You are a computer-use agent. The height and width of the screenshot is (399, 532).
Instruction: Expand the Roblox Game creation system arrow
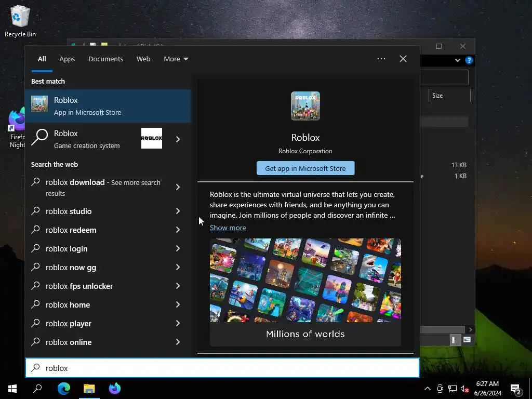click(178, 139)
